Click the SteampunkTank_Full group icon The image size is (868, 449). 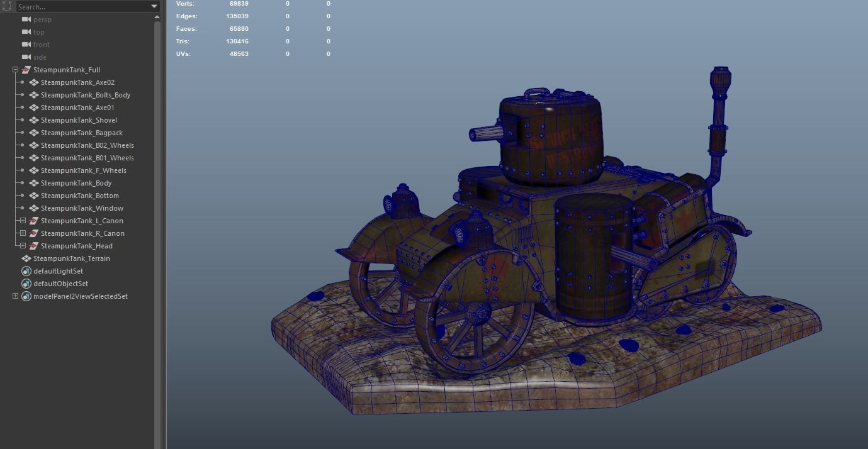(26, 70)
